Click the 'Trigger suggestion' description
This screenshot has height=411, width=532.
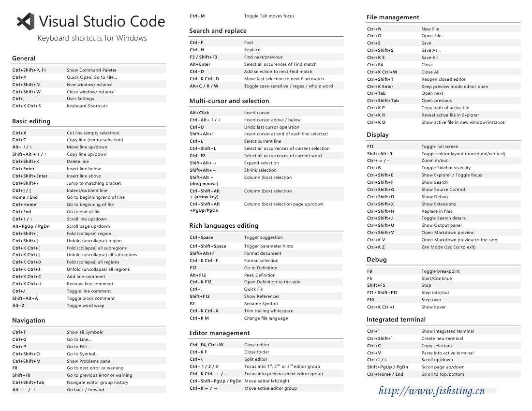click(x=264, y=237)
